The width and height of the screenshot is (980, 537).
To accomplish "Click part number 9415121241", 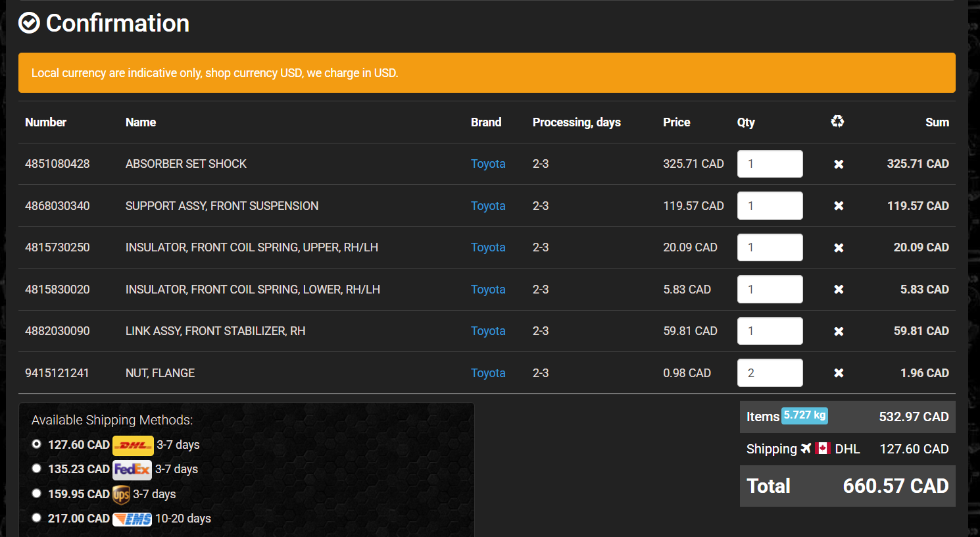I will (57, 373).
